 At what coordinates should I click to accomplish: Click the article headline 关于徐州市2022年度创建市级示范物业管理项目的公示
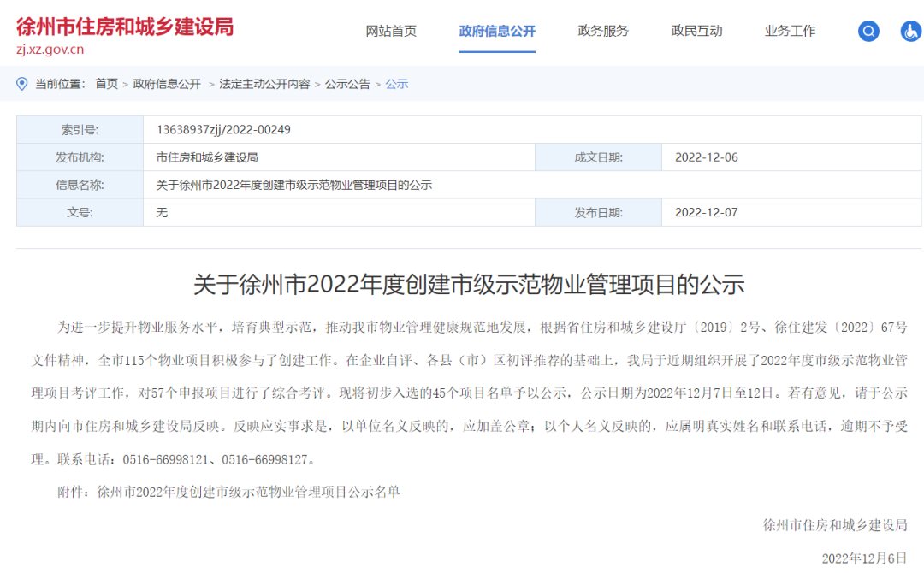[x=469, y=285]
